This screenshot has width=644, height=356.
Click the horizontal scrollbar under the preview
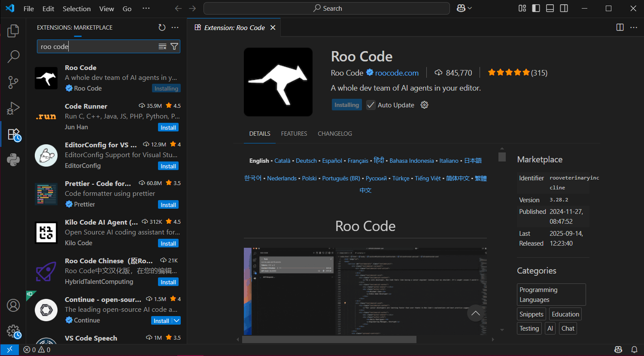point(329,339)
